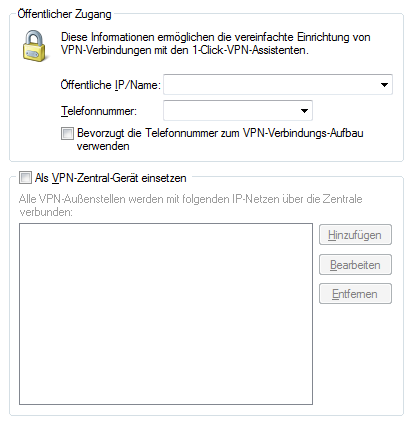
Task: Click the greyed Alle VPN-Außenstellen text
Action: [190, 205]
